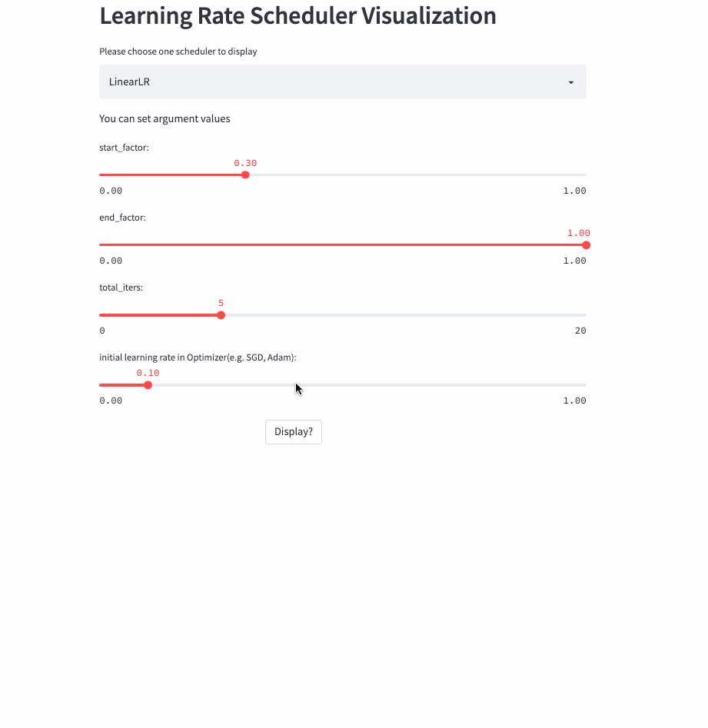Click the learning rate value 0.10 label
Image resolution: width=708 pixels, height=728 pixels.
[148, 373]
